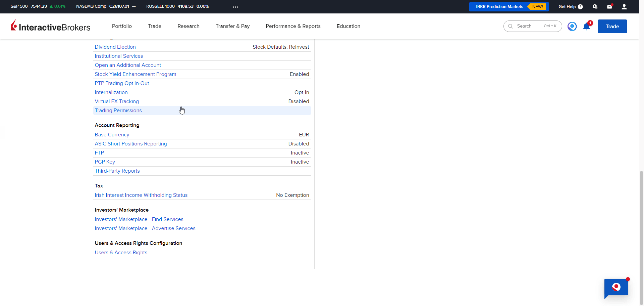
Task: Open PTP Trading Opt In-Out
Action: coord(122,83)
